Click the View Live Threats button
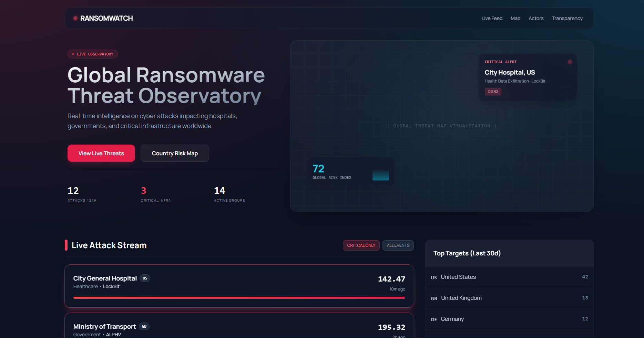Image resolution: width=644 pixels, height=338 pixels. point(101,153)
